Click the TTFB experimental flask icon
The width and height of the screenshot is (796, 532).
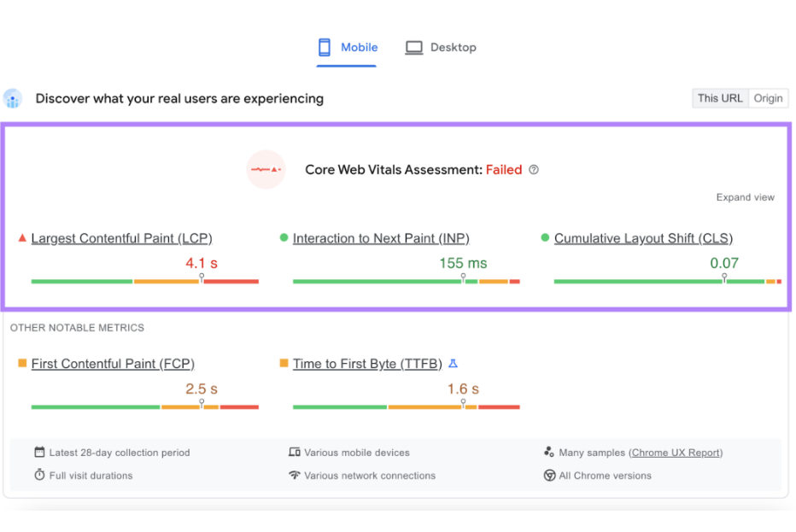click(454, 364)
